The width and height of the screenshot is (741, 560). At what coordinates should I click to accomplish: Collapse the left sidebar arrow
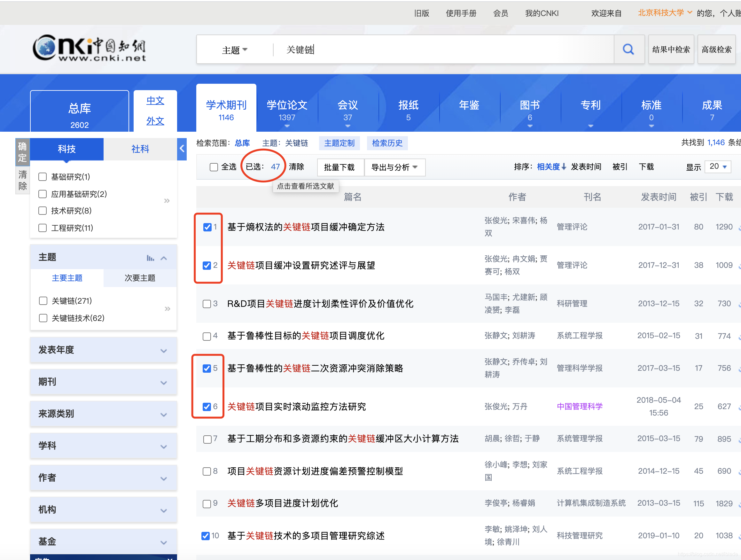pyautogui.click(x=182, y=149)
